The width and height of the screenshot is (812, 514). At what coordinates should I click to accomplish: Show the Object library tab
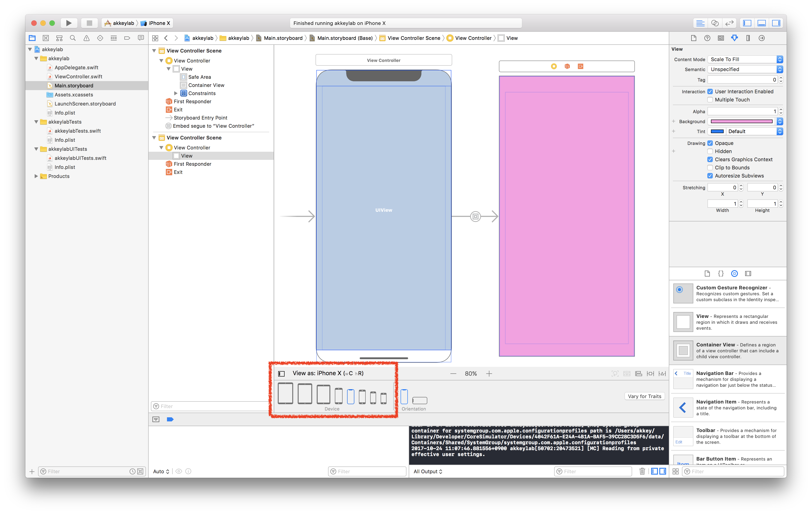pos(735,273)
